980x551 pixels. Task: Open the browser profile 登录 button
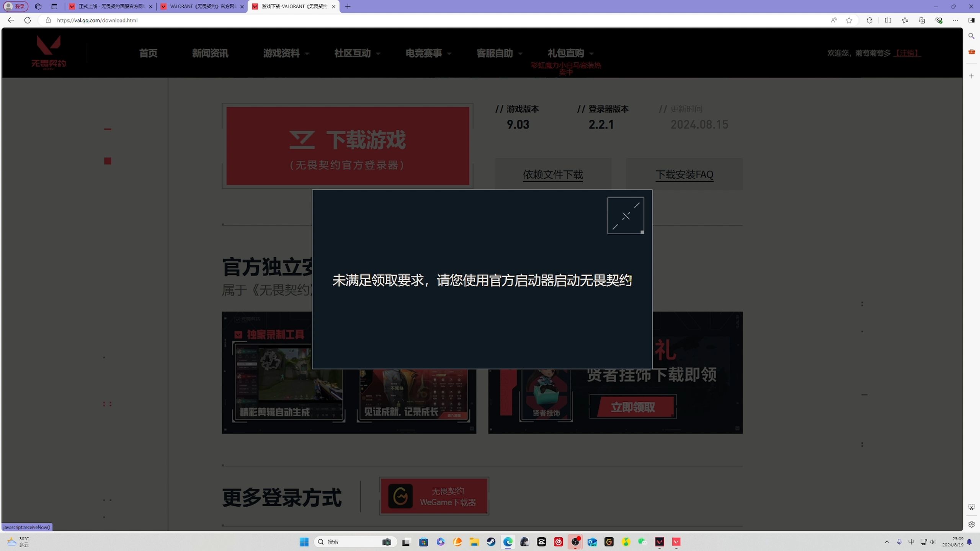tap(15, 7)
